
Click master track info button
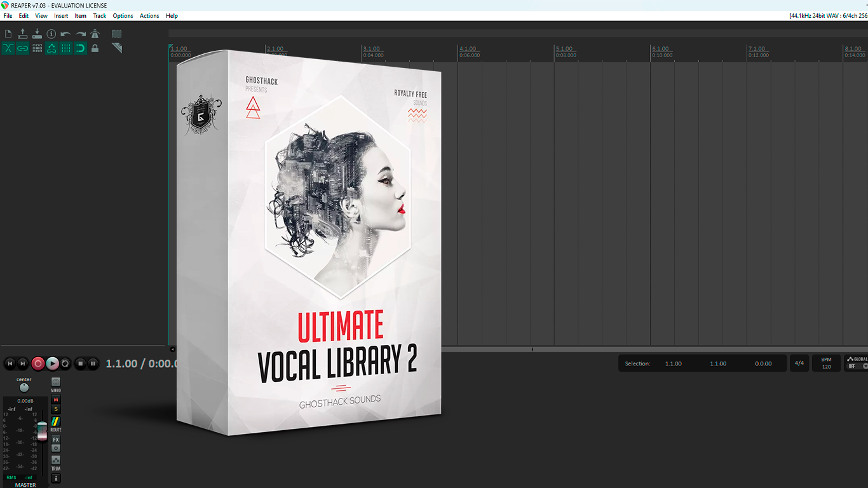coord(56,478)
